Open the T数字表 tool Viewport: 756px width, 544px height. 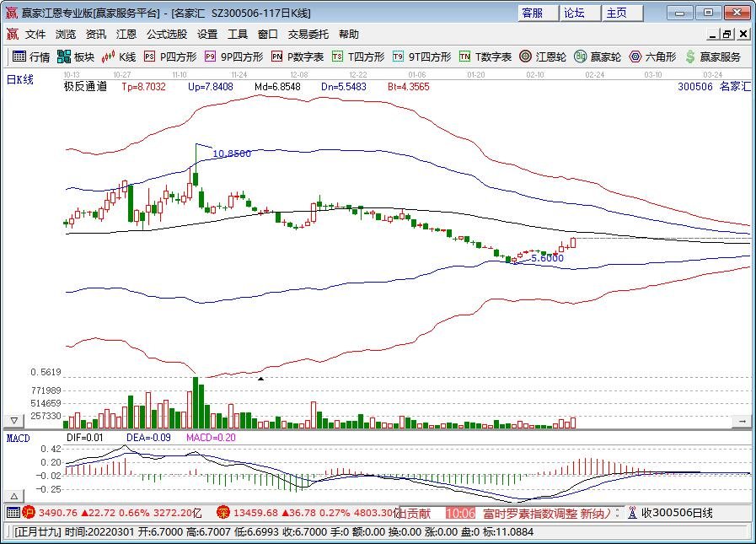tap(485, 57)
